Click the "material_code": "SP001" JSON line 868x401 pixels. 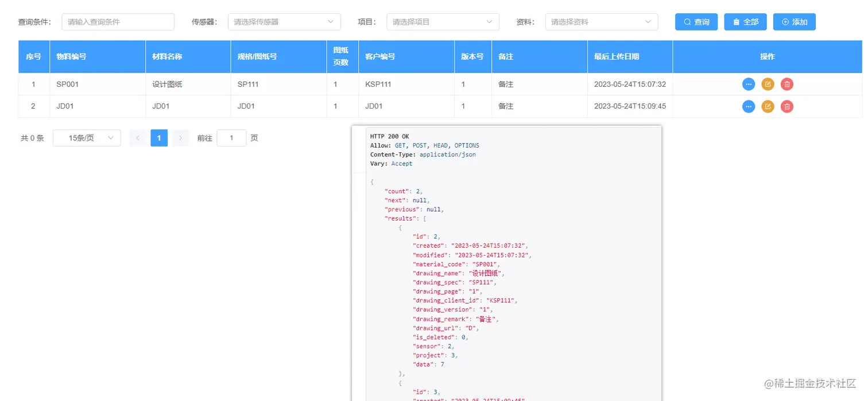pyautogui.click(x=456, y=264)
